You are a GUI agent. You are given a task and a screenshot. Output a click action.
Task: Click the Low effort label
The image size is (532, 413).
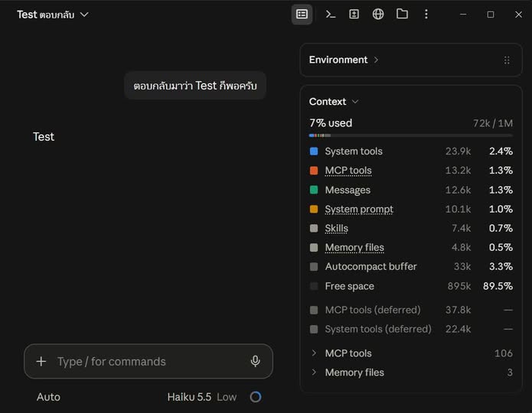point(227,397)
